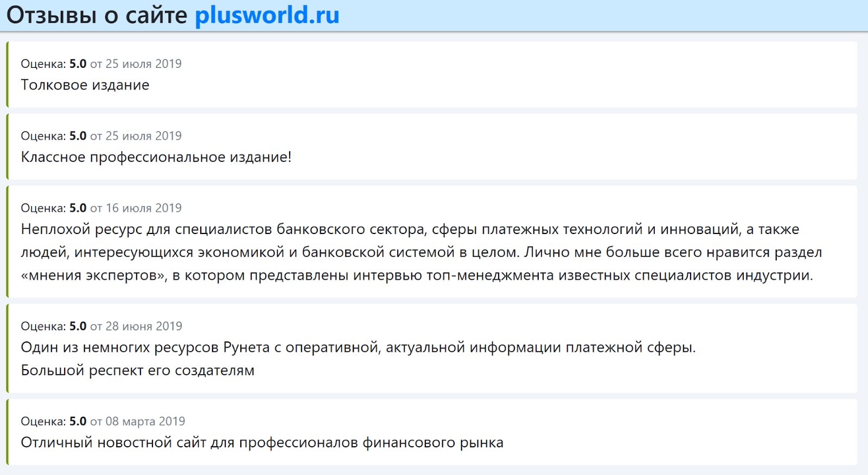The width and height of the screenshot is (868, 475).
Task: Open the plusworld.ru link in the header
Action: [x=266, y=15]
